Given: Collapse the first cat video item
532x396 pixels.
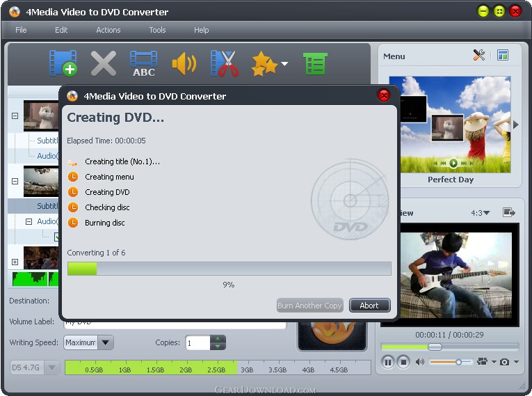Looking at the screenshot, I should (15, 116).
